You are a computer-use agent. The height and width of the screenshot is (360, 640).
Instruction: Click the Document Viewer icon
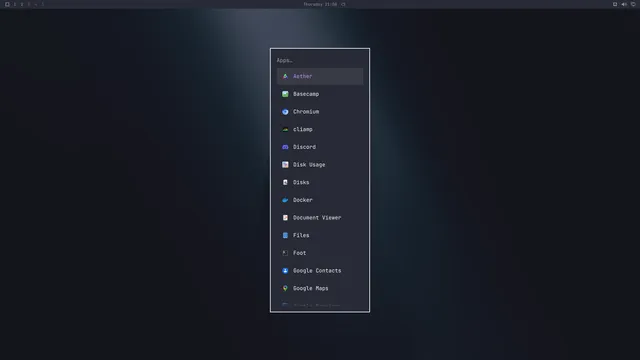285,218
